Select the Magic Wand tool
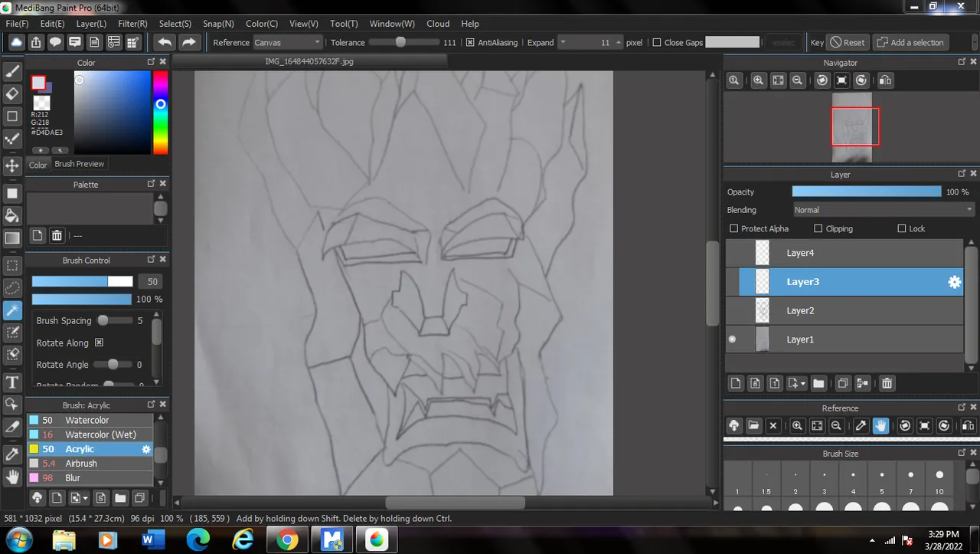The width and height of the screenshot is (980, 554). (12, 310)
